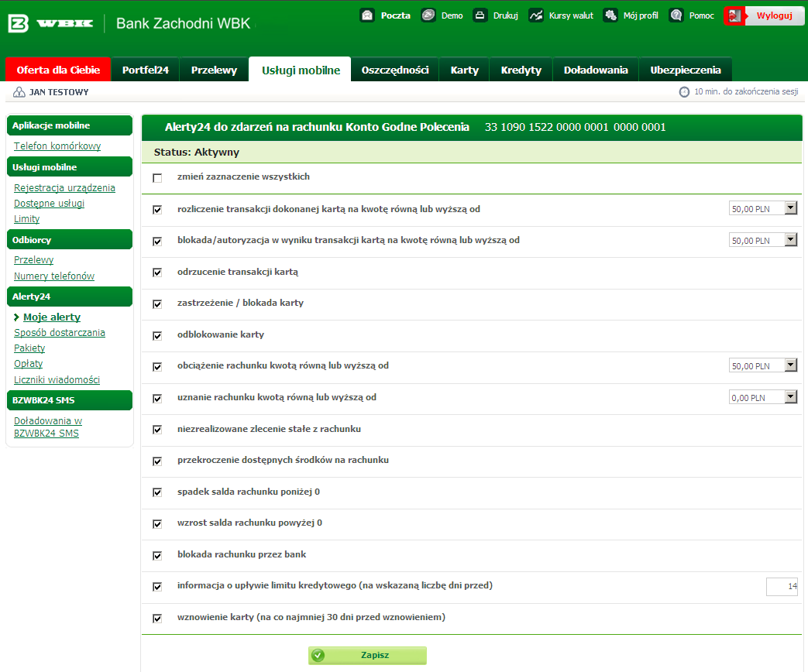
Task: Open the Limity sidebar link
Action: (27, 218)
